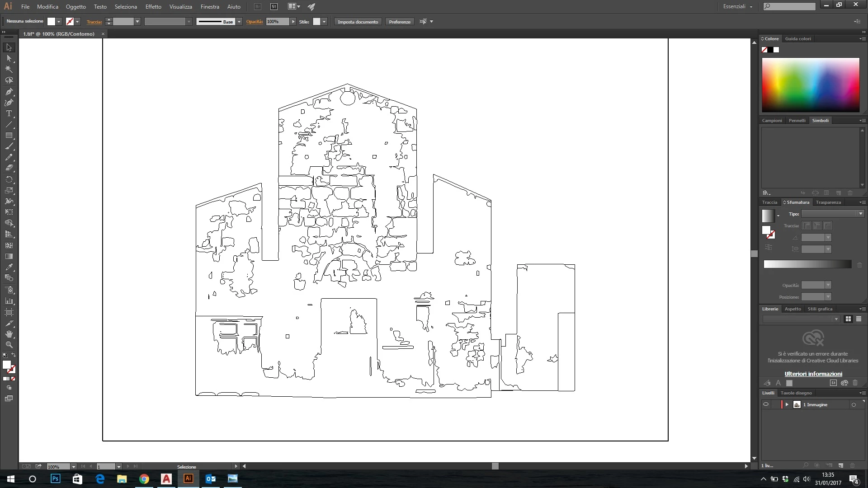Image resolution: width=868 pixels, height=488 pixels.
Task: Expand the Immagine layer contents
Action: point(787,404)
